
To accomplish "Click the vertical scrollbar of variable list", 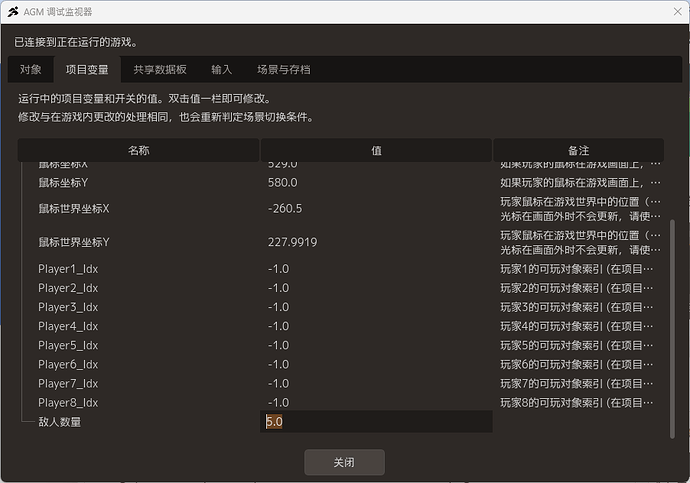I will 672,329.
